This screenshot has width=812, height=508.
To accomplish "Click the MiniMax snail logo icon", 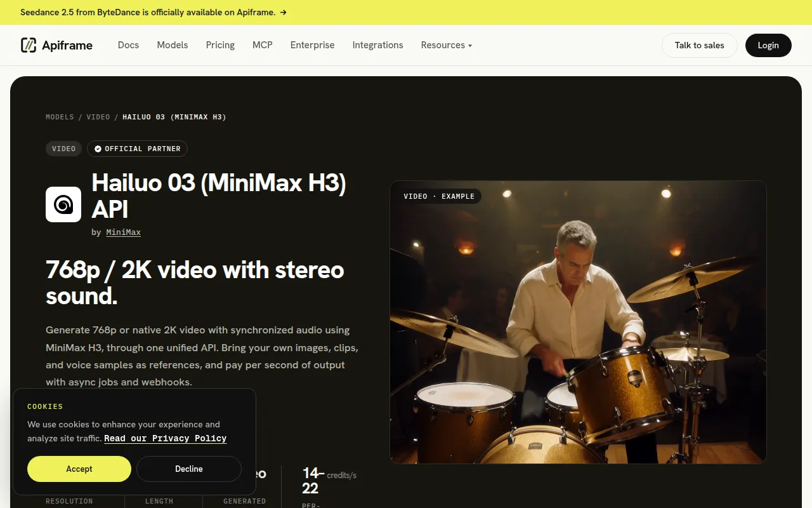I will point(63,204).
